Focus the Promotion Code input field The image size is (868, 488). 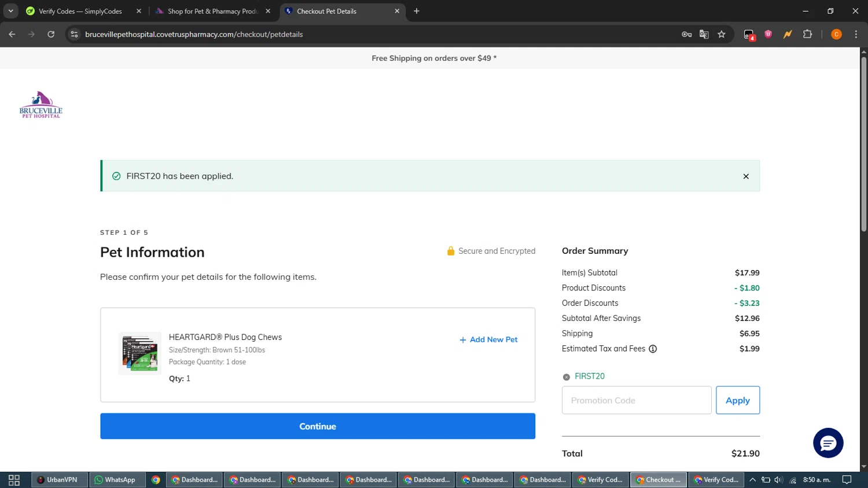(637, 400)
